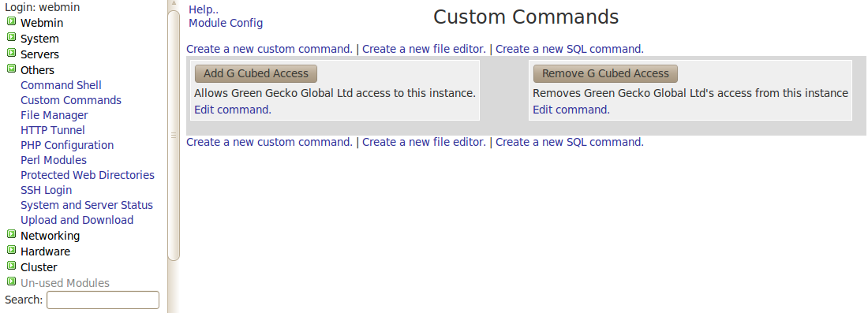
Task: Open Protected Web Directories module
Action: point(88,175)
